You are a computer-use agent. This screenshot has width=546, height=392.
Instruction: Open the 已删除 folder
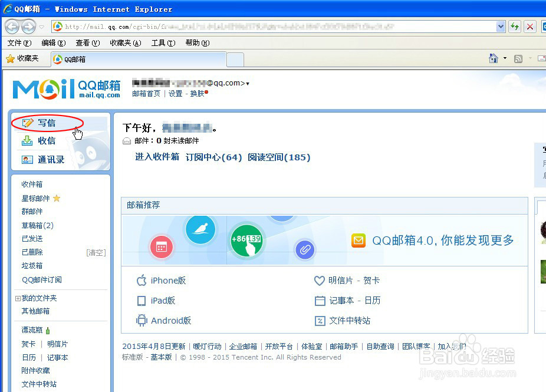(x=32, y=252)
